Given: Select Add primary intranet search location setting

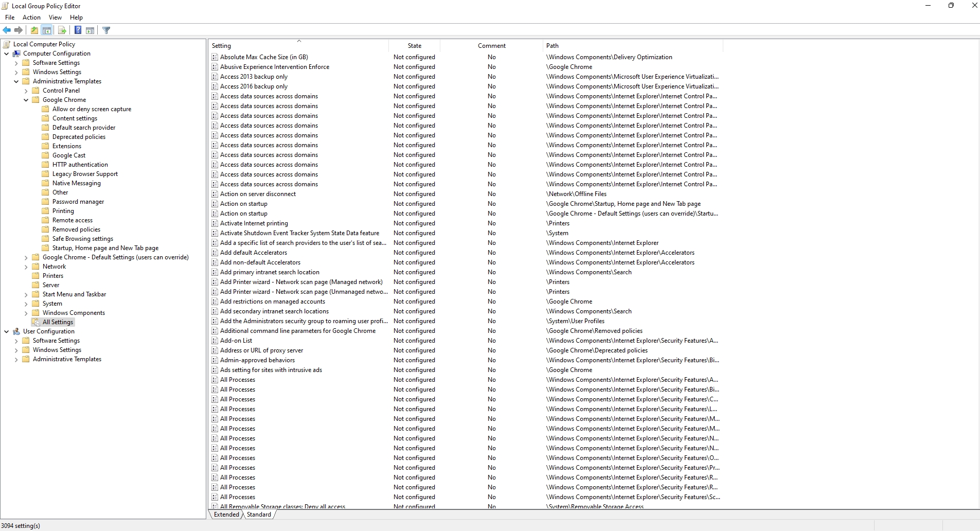Looking at the screenshot, I should point(270,272).
